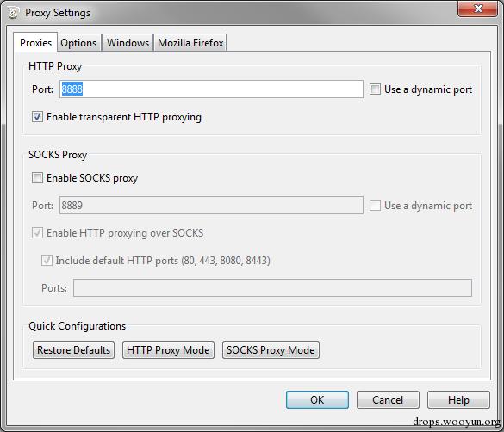The width and height of the screenshot is (504, 432).
Task: Close the Proxy Settings dialog
Action: (477, 9)
